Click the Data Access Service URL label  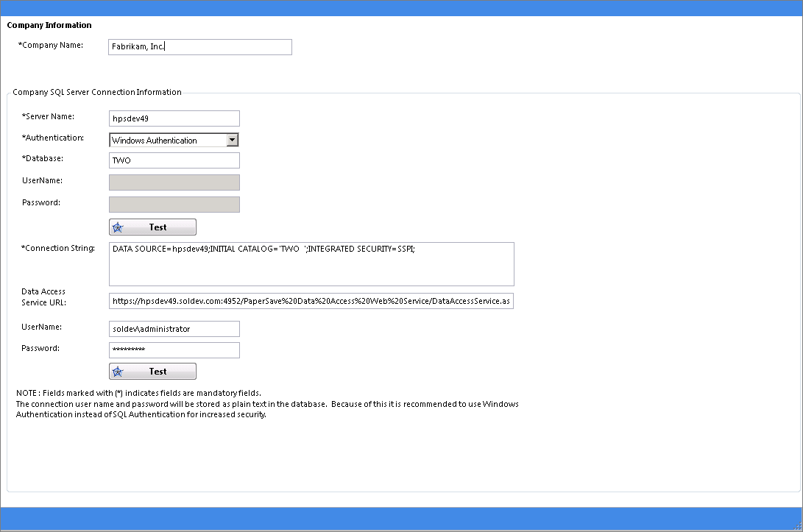pos(43,297)
